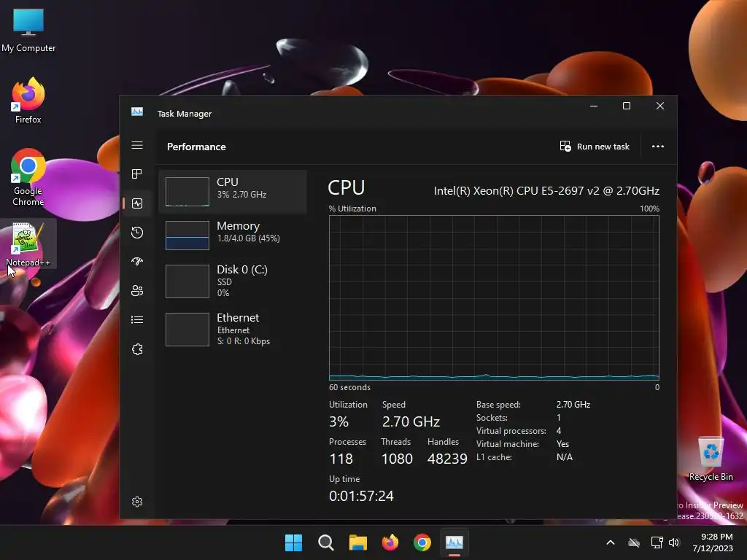Open the Task Manager hamburger navigation menu

coord(137,145)
